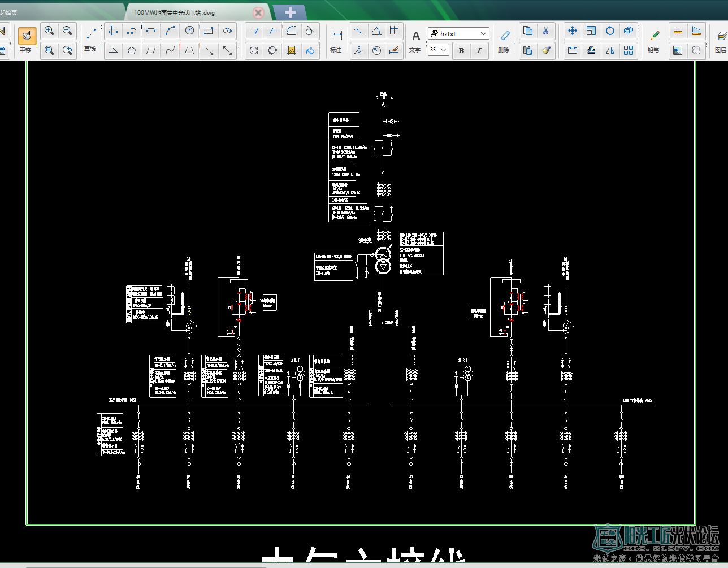This screenshot has height=568, width=728.
Task: Select the 直线 line tool
Action: [x=91, y=39]
